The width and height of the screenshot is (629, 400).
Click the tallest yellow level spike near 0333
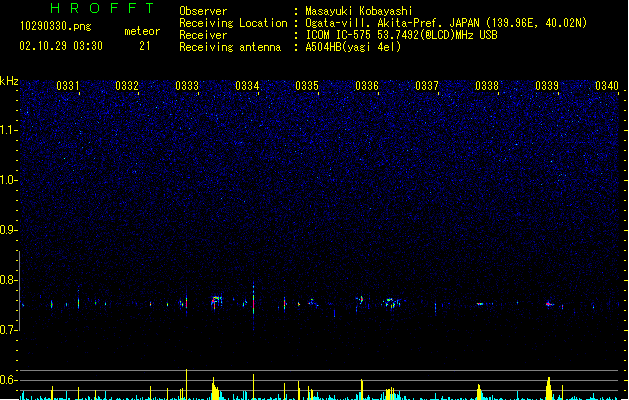click(x=187, y=384)
